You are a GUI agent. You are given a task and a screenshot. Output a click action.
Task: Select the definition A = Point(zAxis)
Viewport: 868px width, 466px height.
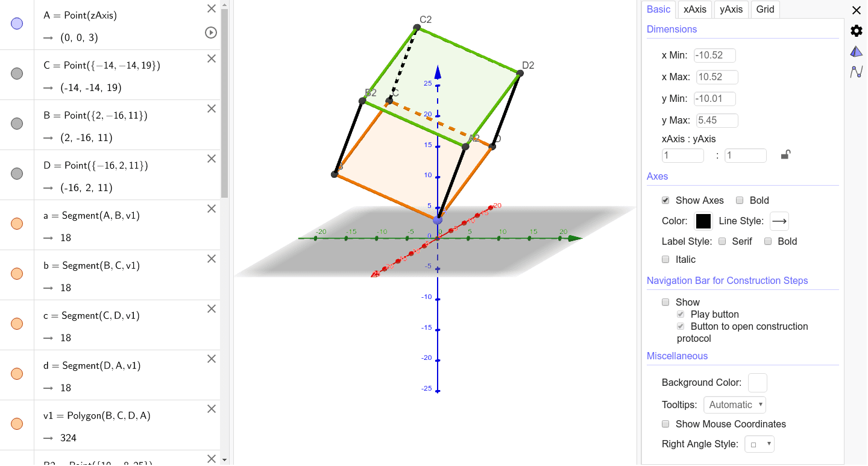pos(80,16)
